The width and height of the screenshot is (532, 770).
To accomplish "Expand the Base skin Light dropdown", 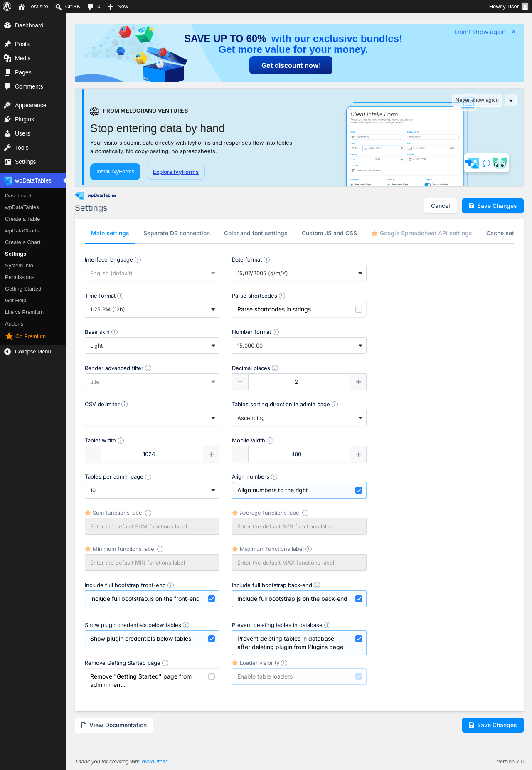I will click(x=152, y=346).
